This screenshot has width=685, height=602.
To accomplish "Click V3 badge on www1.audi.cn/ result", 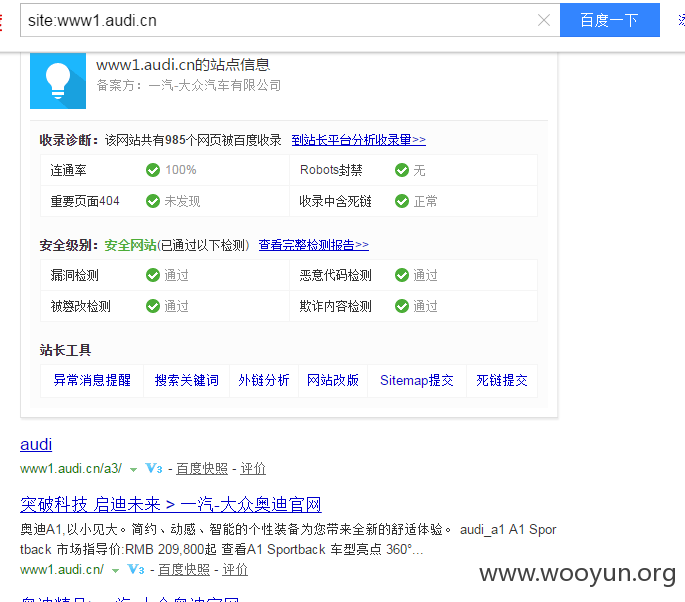I will [136, 570].
